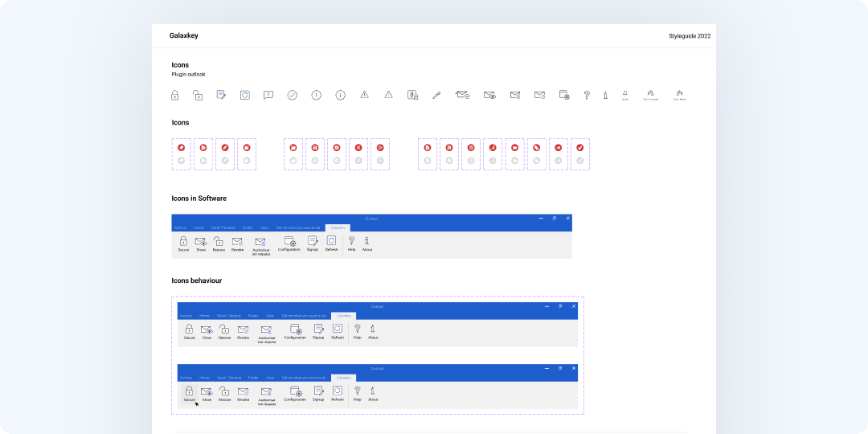Click the red X circle icon in the Icons section
Image resolution: width=868 pixels, height=434 pixels.
tap(358, 148)
